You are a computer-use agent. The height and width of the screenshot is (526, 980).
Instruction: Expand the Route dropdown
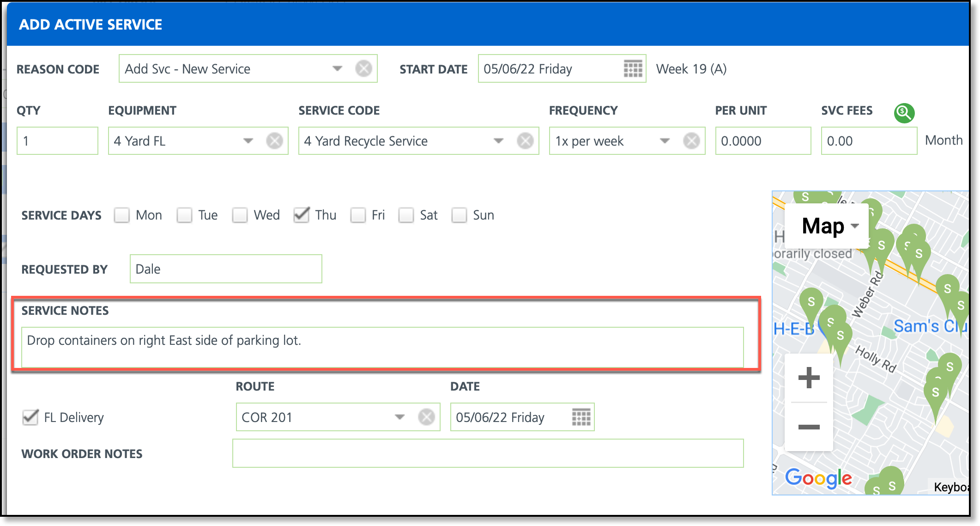399,417
